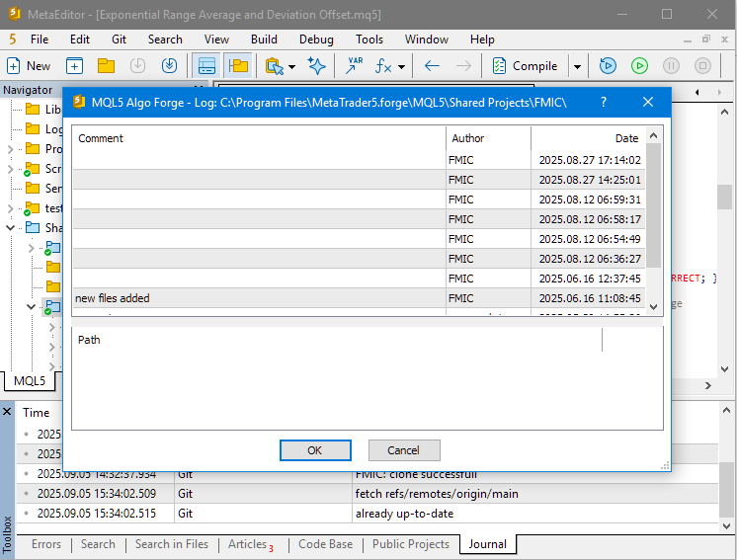Click the grayed download arrow icon

pyautogui.click(x=137, y=66)
